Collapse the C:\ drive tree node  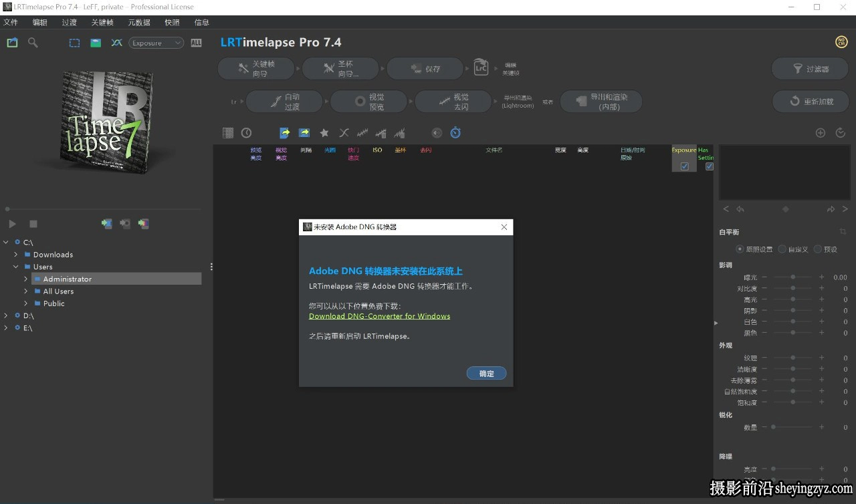coord(6,242)
